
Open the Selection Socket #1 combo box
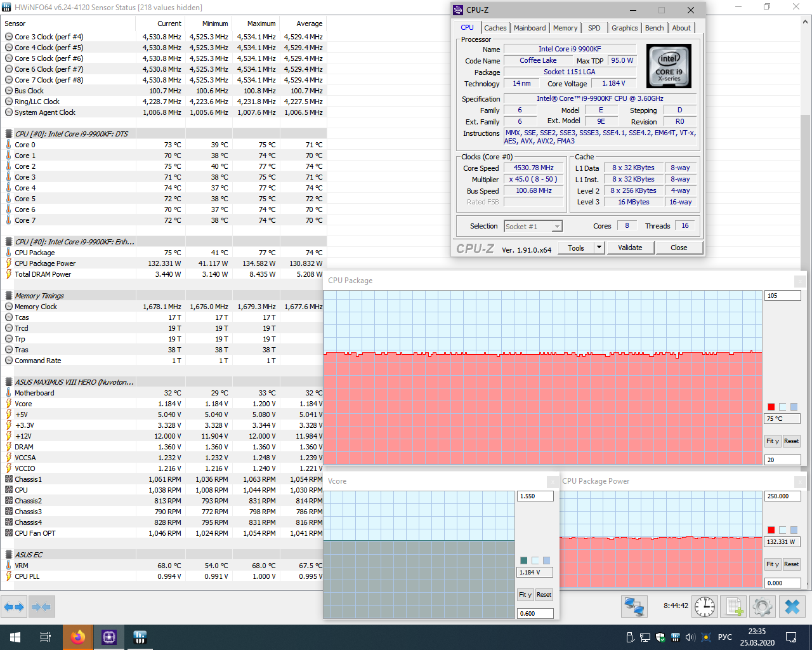533,227
